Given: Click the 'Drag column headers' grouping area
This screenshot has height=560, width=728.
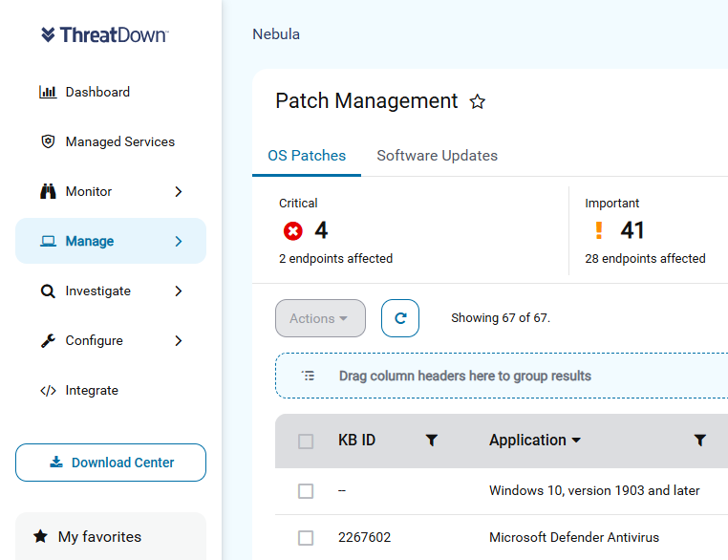Looking at the screenshot, I should pyautogui.click(x=502, y=376).
